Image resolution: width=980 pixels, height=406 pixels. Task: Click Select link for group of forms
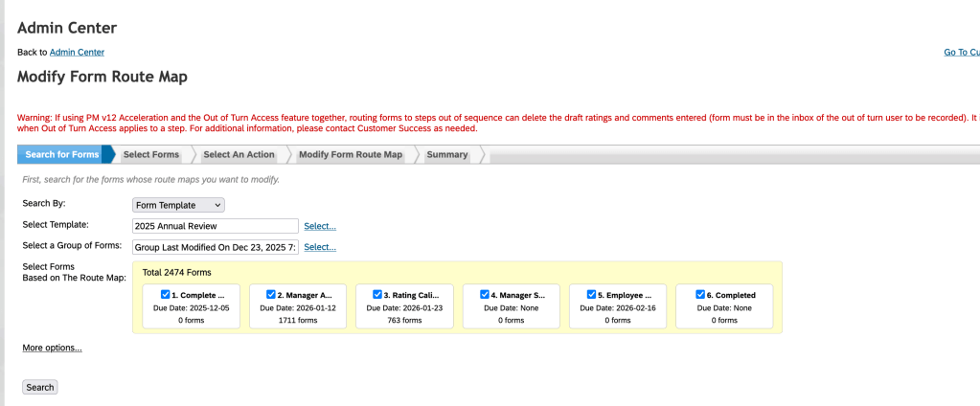pyautogui.click(x=320, y=247)
